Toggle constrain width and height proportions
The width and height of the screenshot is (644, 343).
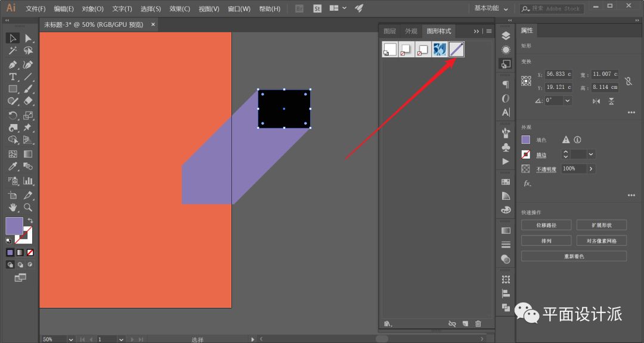(628, 81)
